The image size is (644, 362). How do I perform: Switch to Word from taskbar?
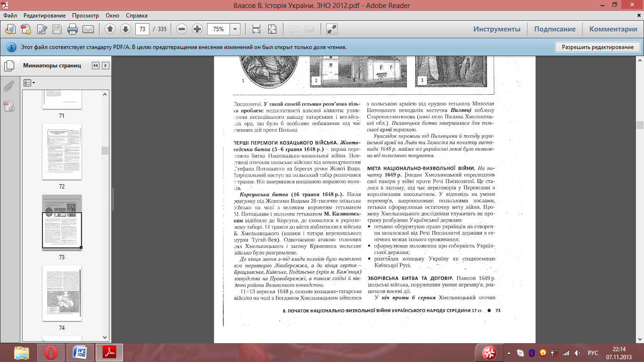pyautogui.click(x=80, y=353)
